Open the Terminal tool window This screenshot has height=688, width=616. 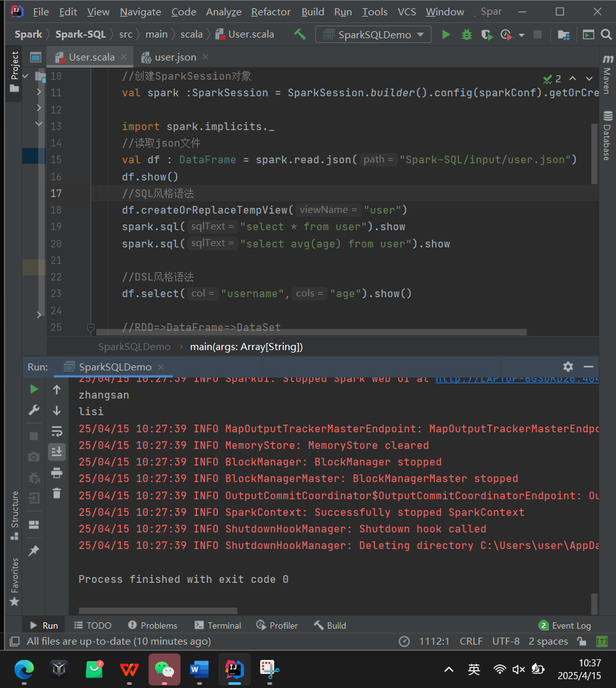[x=217, y=626]
